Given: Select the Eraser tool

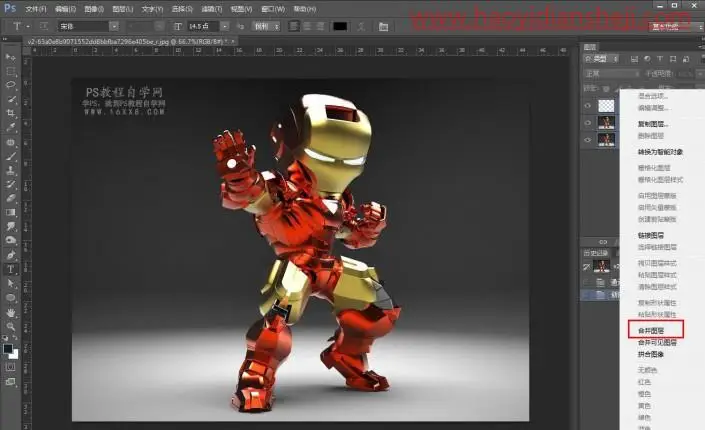Looking at the screenshot, I should pyautogui.click(x=10, y=198).
